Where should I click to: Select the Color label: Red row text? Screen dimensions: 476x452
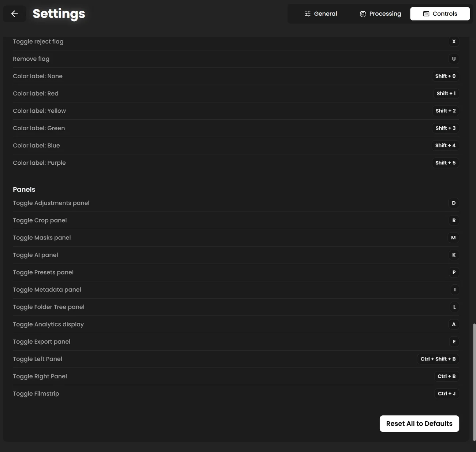coord(36,93)
